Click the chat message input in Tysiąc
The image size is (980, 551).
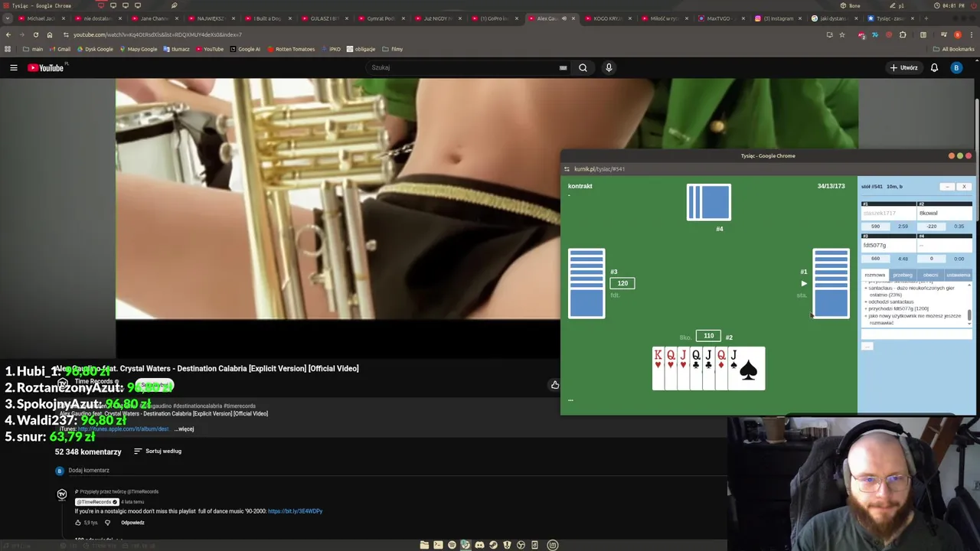click(x=916, y=334)
